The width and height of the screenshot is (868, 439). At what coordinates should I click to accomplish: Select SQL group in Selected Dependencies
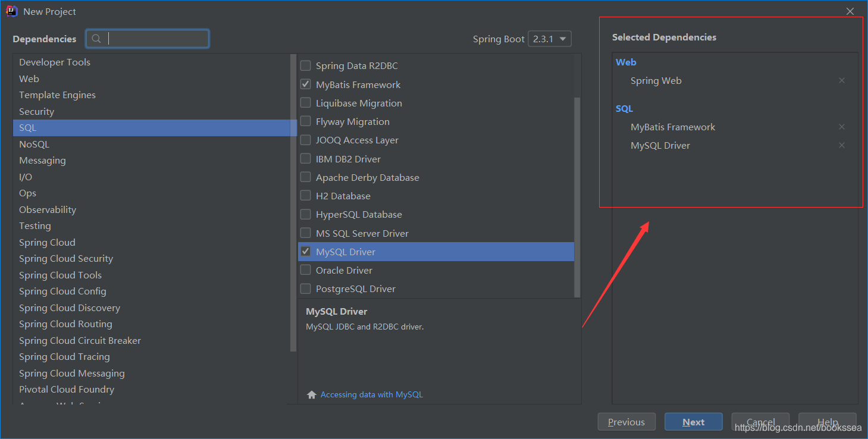click(x=624, y=108)
